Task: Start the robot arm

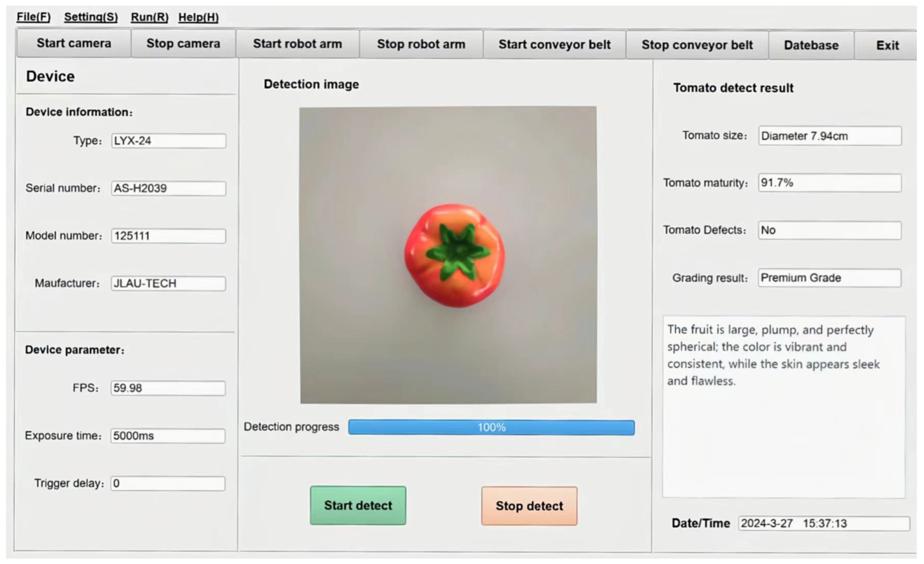Action: pyautogui.click(x=297, y=44)
